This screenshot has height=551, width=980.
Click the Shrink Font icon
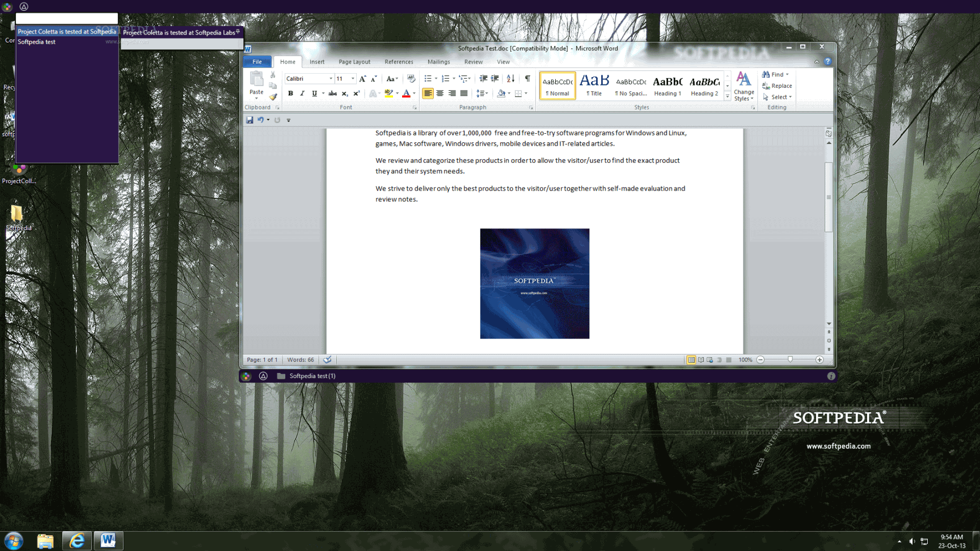click(374, 79)
